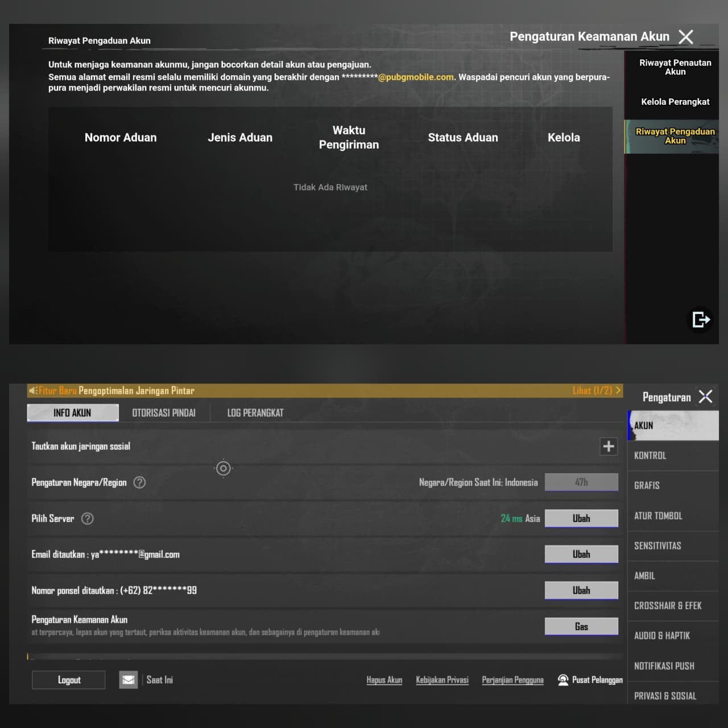Screen dimensions: 728x728
Task: Open SENSITIVITAS settings category
Action: click(x=673, y=546)
